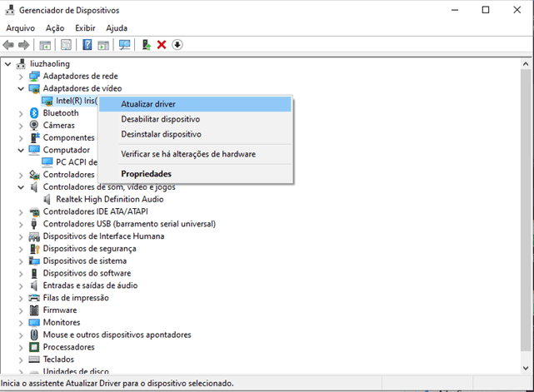Collapse the Computador node
The image size is (534, 392).
[21, 150]
